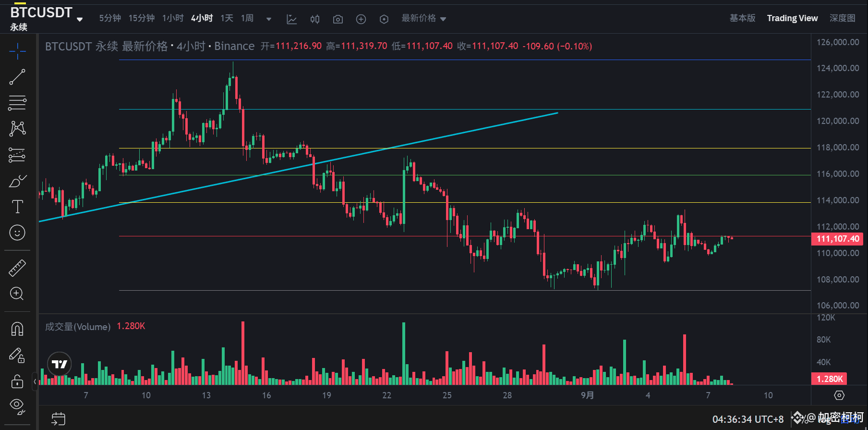This screenshot has height=430, width=868.
Task: Activate the zoom in tool
Action: pyautogui.click(x=17, y=294)
